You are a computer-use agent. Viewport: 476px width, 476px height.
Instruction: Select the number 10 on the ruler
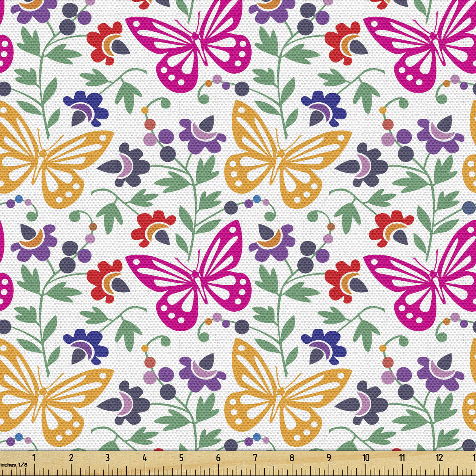tap(366, 458)
